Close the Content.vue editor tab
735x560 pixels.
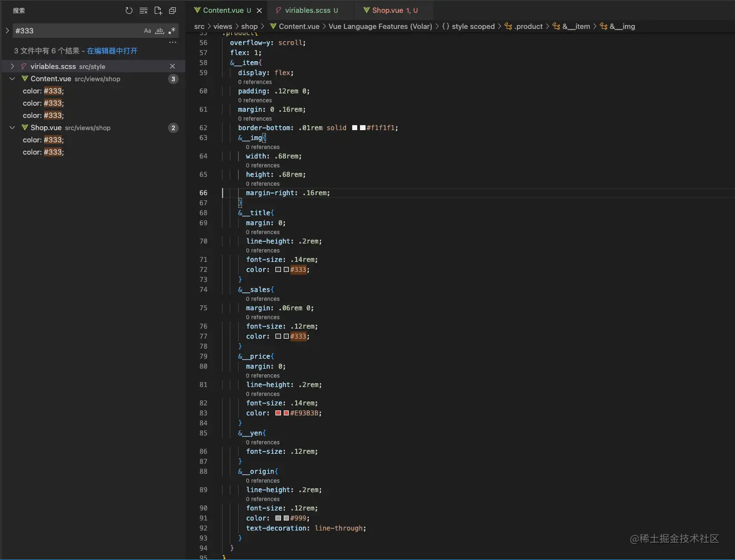point(259,11)
